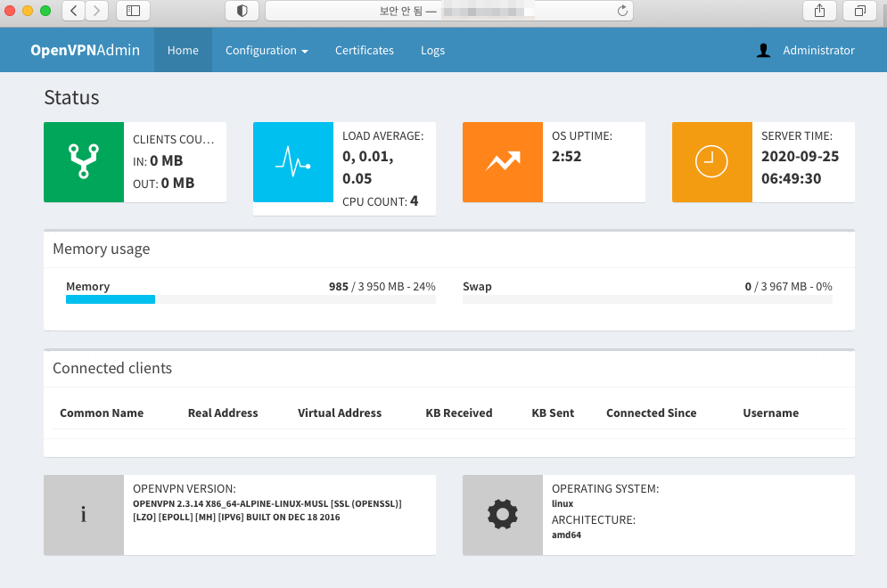Screen dimensions: 887x588
Task: Click the Username column header
Action: point(770,413)
